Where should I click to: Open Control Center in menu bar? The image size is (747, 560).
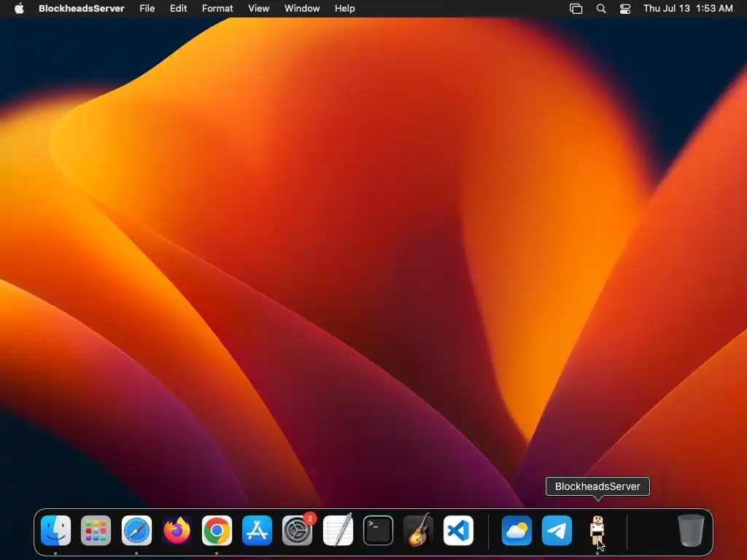[x=625, y=9]
